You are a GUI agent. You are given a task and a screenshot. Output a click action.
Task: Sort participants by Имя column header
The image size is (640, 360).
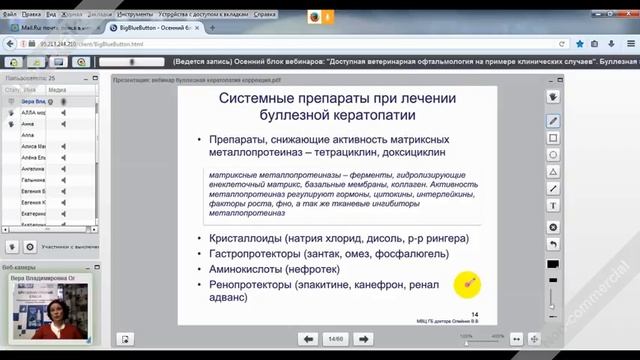point(30,90)
